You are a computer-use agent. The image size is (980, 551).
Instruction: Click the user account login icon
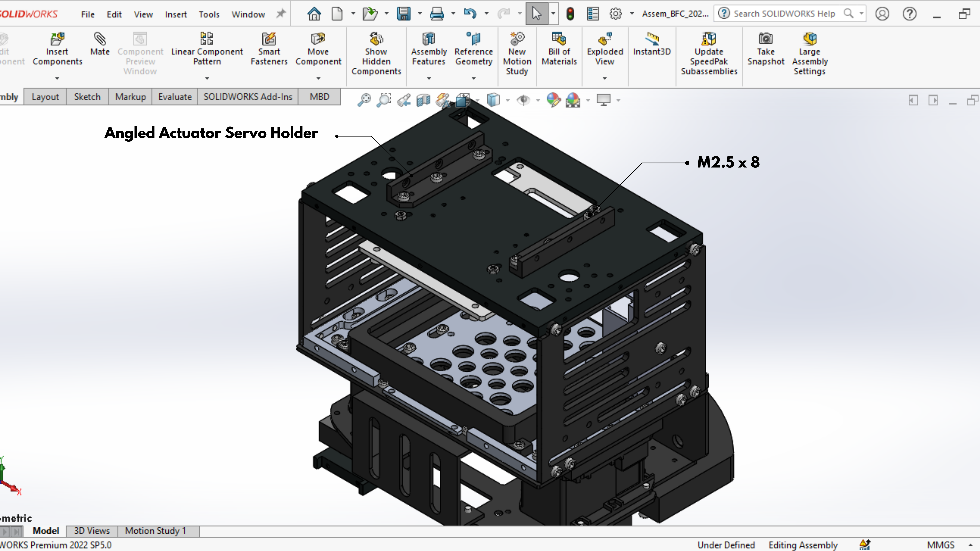882,14
